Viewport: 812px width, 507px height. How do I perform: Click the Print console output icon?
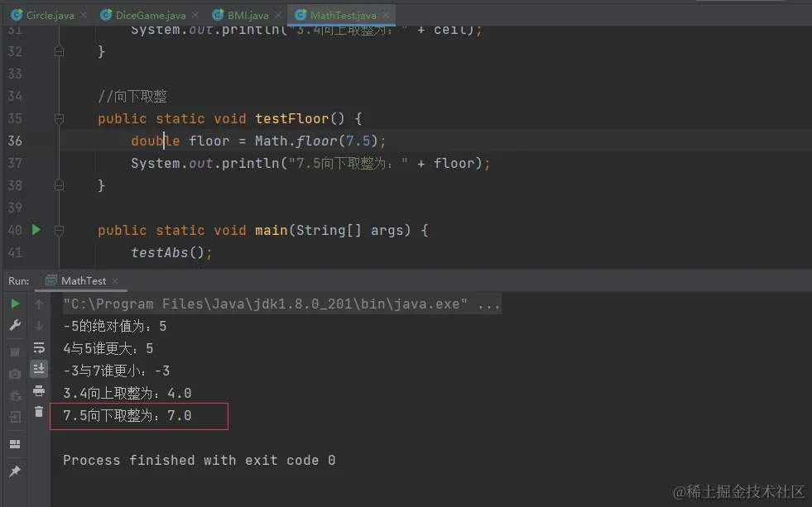tap(39, 390)
